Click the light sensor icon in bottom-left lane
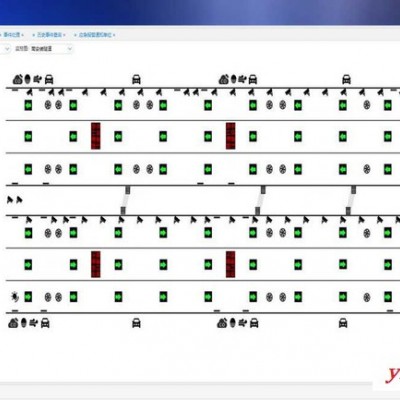This screenshot has width=400, height=400. tap(15, 296)
